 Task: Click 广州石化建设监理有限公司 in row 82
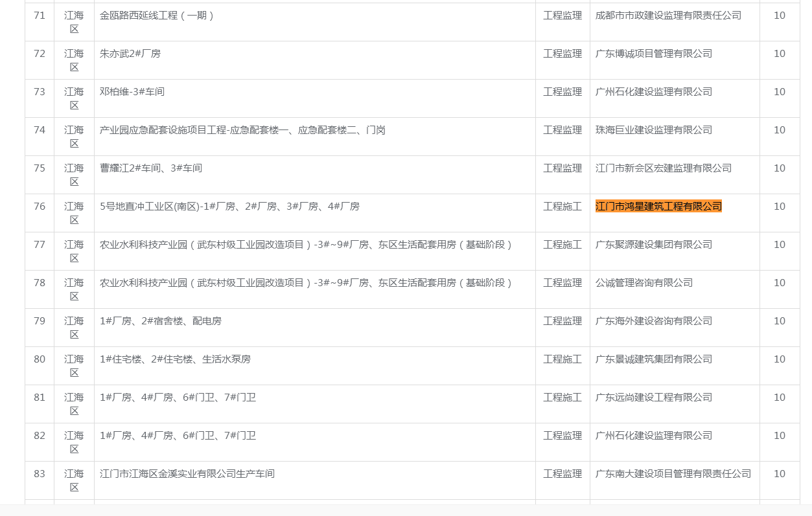(x=654, y=436)
